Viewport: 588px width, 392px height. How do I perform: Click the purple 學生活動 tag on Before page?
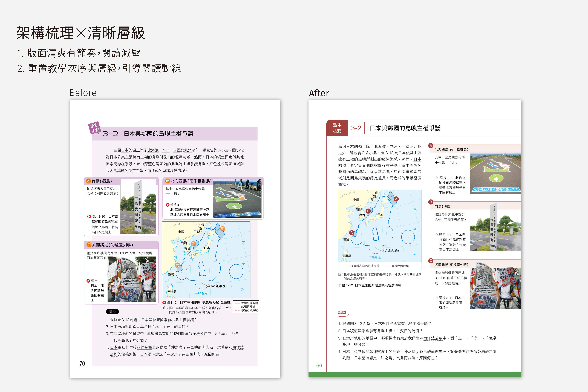(94, 128)
